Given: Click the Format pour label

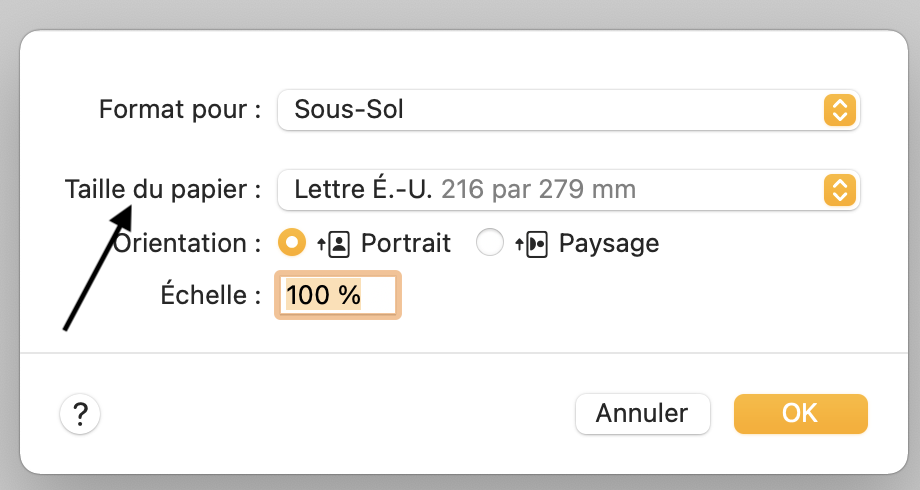Looking at the screenshot, I should click(x=180, y=109).
